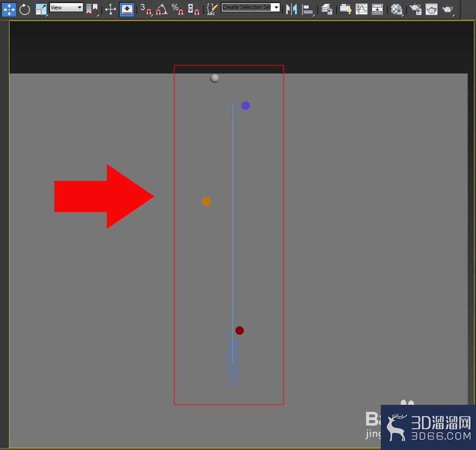Open the Layer Explorer (Manage Layers)
This screenshot has height=450, width=476.
(x=327, y=10)
